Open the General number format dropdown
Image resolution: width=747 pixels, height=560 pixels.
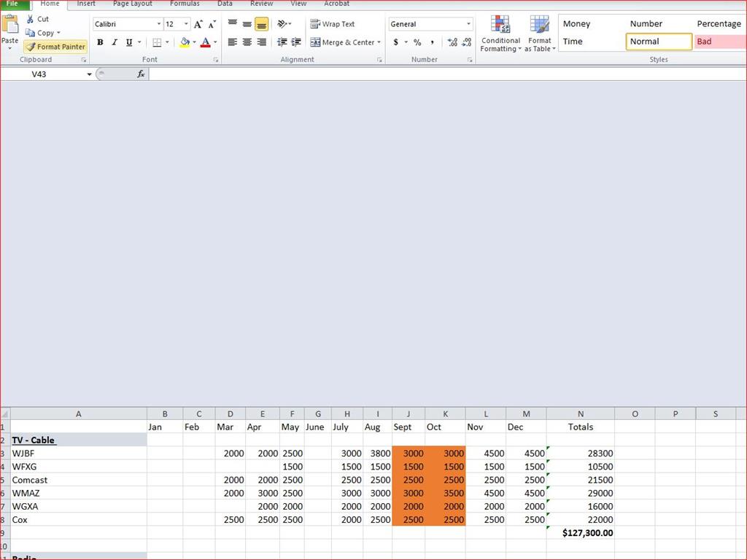pyautogui.click(x=469, y=24)
